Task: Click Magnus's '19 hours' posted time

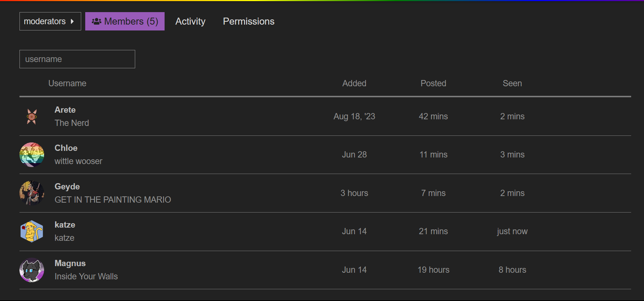Action: point(433,270)
